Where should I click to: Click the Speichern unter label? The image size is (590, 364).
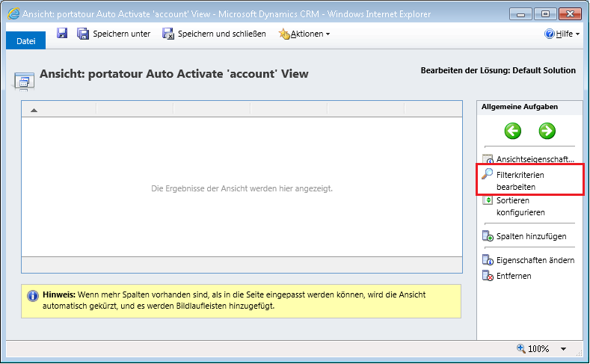(122, 34)
